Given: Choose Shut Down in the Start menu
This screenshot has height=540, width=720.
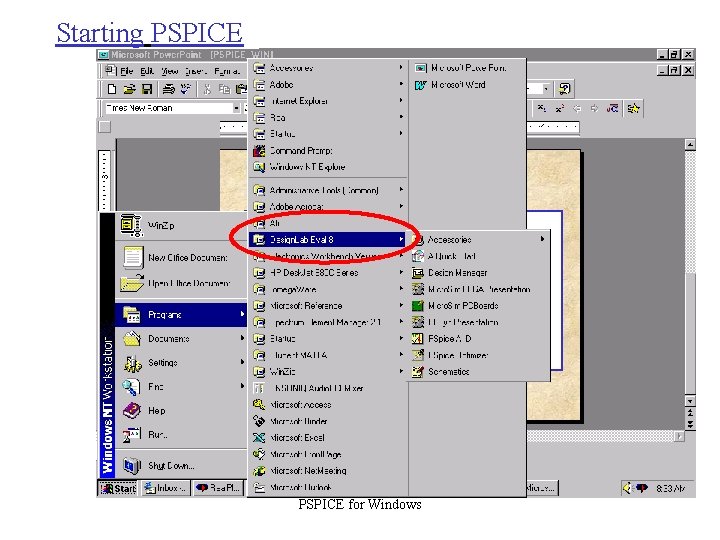Looking at the screenshot, I should [181, 466].
